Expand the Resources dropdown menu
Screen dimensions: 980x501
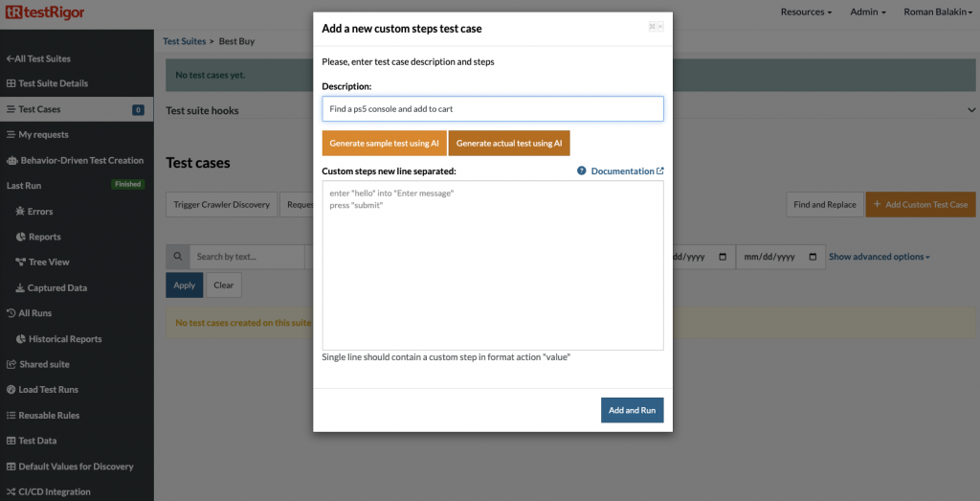pos(805,11)
